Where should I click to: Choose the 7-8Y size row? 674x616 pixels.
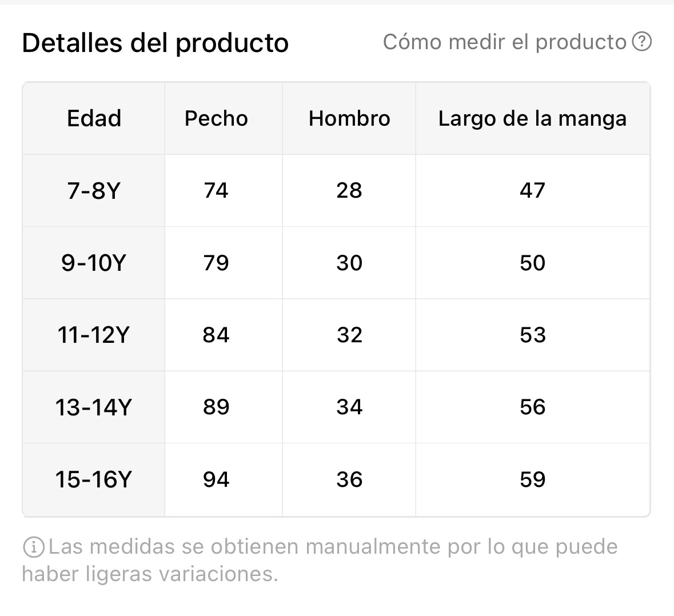pyautogui.click(x=336, y=190)
